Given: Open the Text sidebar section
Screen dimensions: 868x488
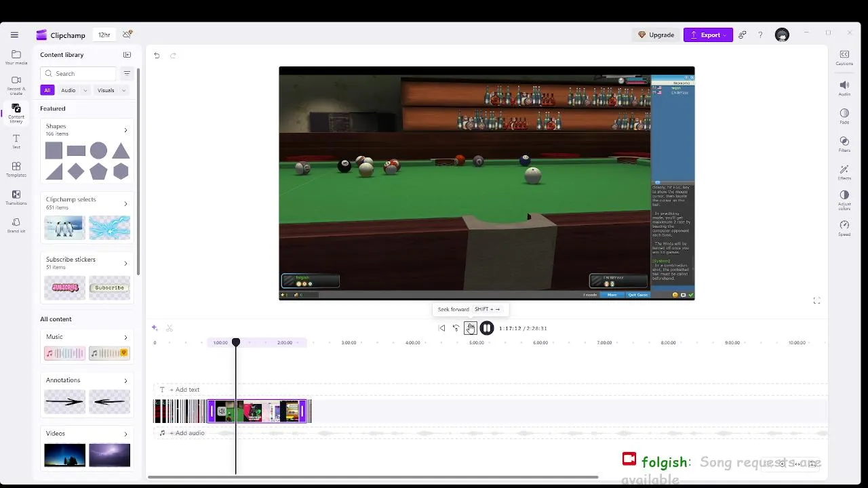Looking at the screenshot, I should tap(16, 141).
